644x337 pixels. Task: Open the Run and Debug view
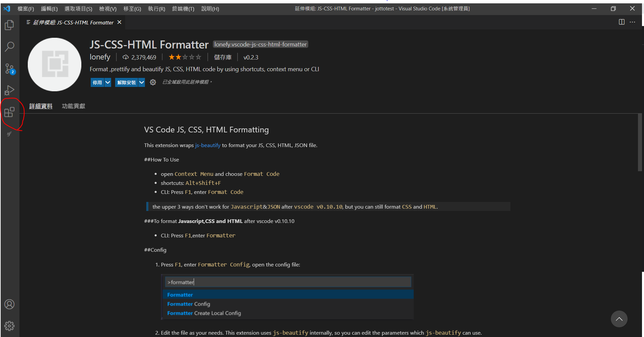pyautogui.click(x=9, y=90)
